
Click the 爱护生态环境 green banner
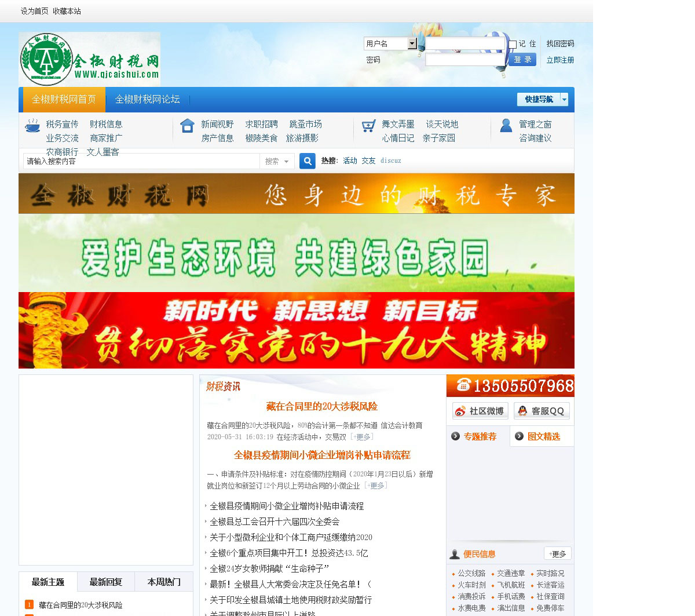click(x=297, y=253)
